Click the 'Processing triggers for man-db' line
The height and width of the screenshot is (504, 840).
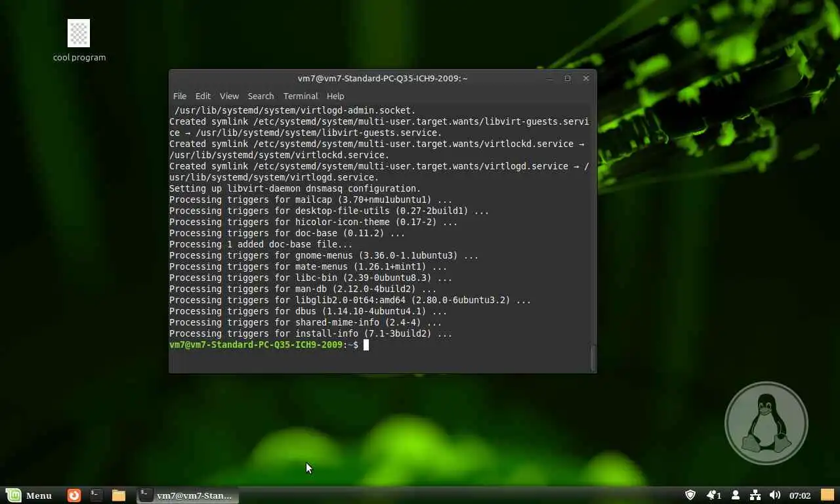pos(303,289)
